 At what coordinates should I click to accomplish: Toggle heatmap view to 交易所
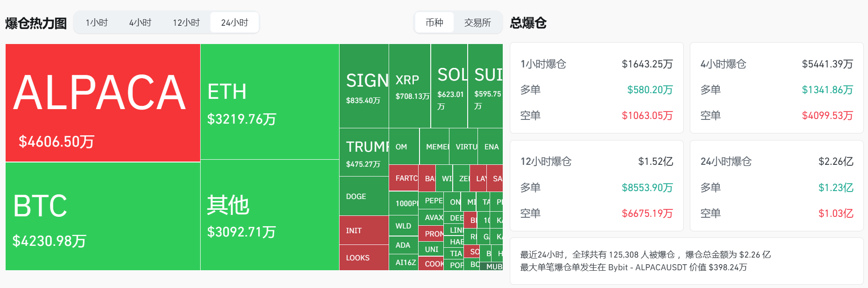pos(477,22)
